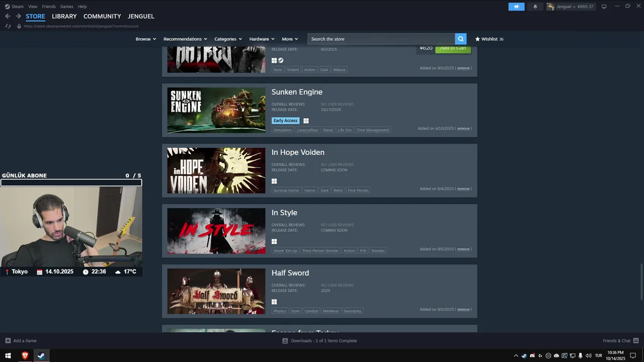Viewport: 644px width, 362px height.
Task: Click the microphone tray icon
Action: (581, 355)
